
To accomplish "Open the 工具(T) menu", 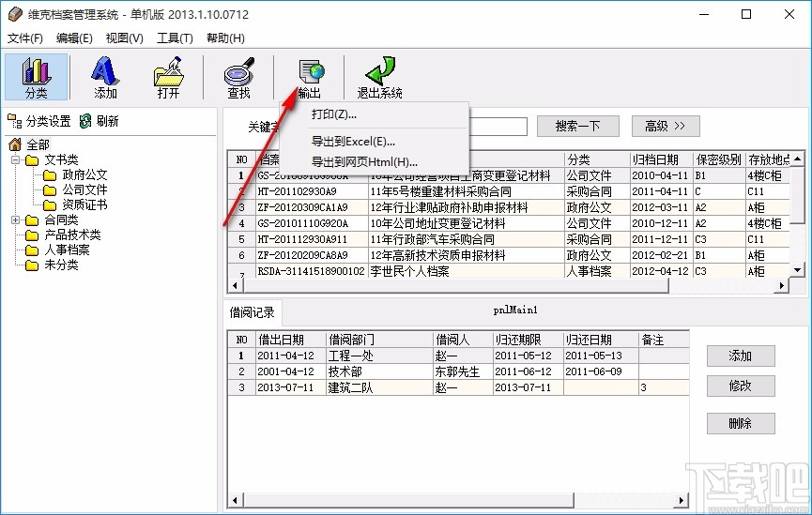I will point(175,38).
